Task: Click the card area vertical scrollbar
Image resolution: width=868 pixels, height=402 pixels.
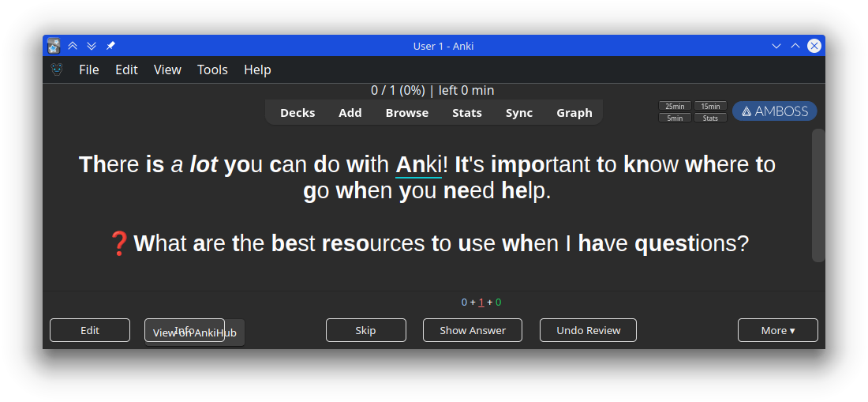Action: (x=818, y=195)
